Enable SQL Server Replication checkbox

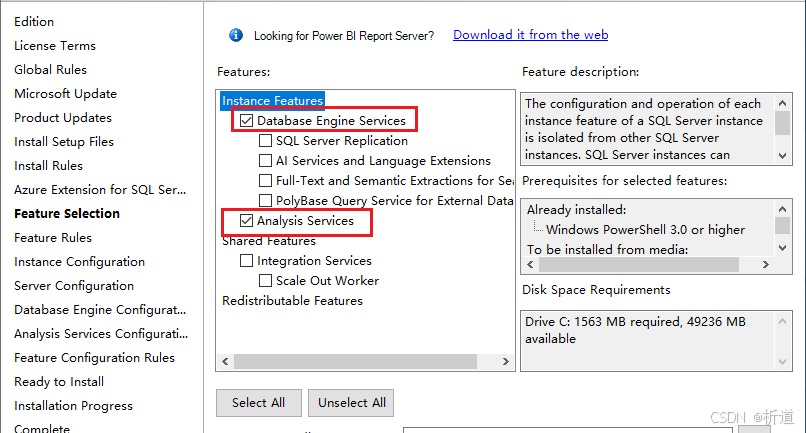(x=266, y=141)
